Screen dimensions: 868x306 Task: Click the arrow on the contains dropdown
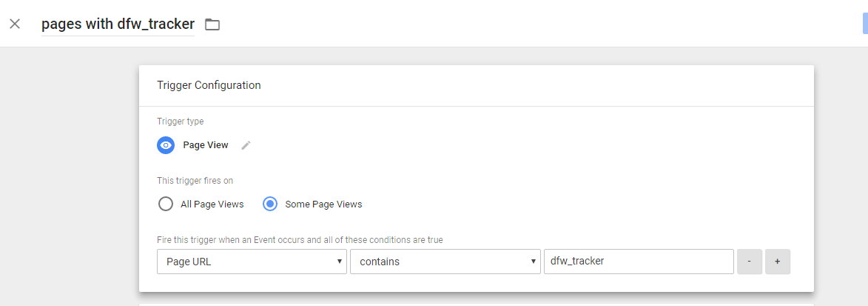tap(533, 262)
